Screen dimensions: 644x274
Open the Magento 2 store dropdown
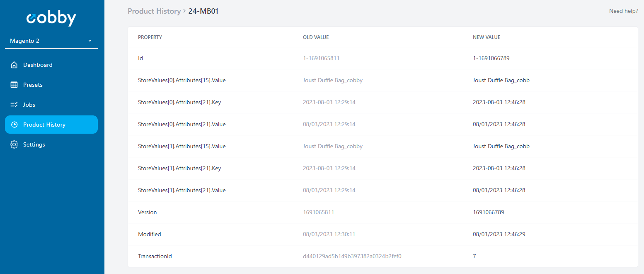[51, 41]
